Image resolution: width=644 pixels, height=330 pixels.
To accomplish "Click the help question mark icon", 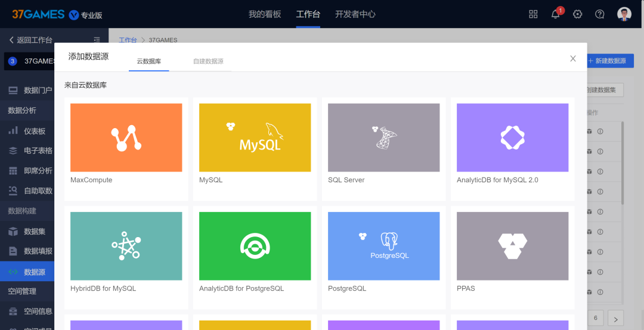I will coord(600,14).
